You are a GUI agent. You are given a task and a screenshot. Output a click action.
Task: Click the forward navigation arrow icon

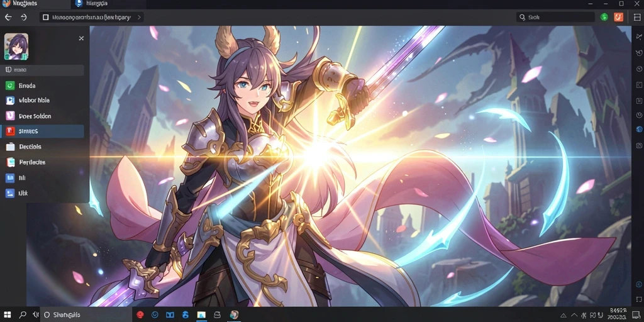[24, 17]
